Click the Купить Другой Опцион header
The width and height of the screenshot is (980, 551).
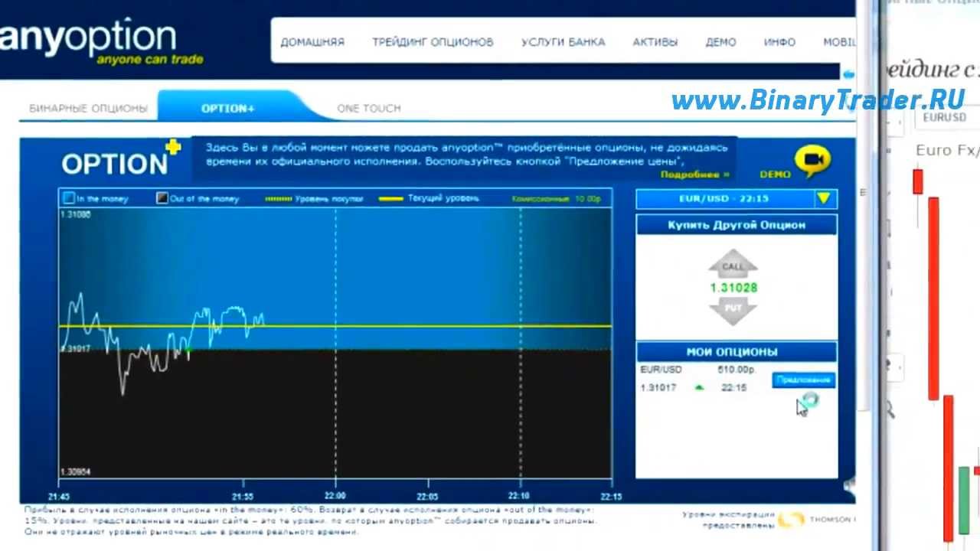tap(737, 225)
